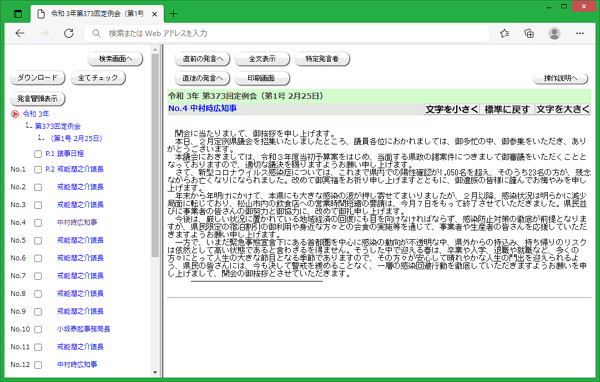Image resolution: width=600 pixels, height=382 pixels.
Task: Open the tab actions icon at top left
Action: point(18,14)
